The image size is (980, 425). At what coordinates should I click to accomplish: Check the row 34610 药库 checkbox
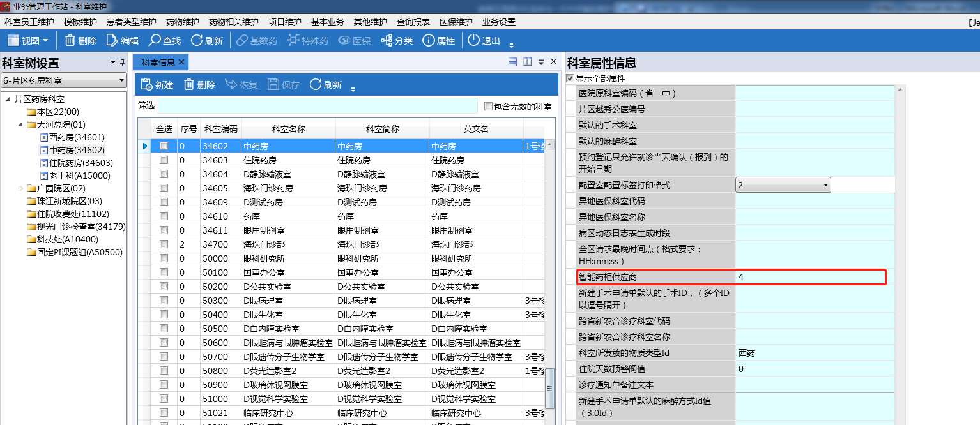[x=164, y=216]
